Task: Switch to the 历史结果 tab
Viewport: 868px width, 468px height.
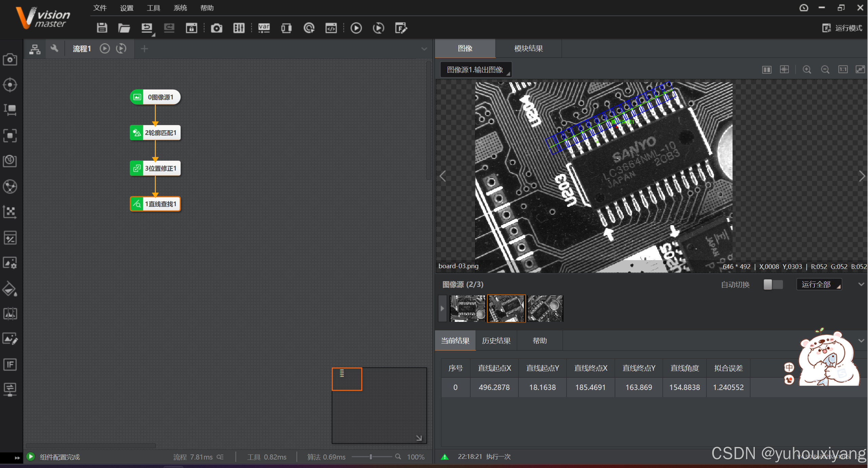Action: click(496, 340)
